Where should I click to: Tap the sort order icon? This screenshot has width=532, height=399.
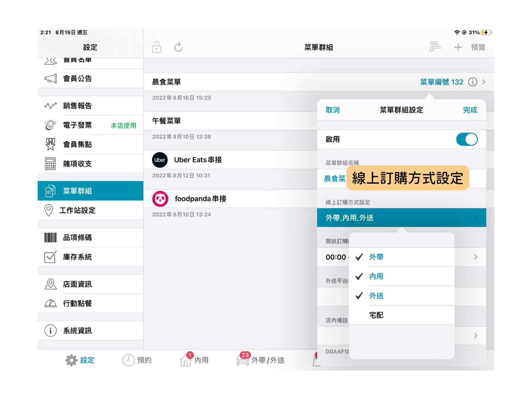(435, 47)
